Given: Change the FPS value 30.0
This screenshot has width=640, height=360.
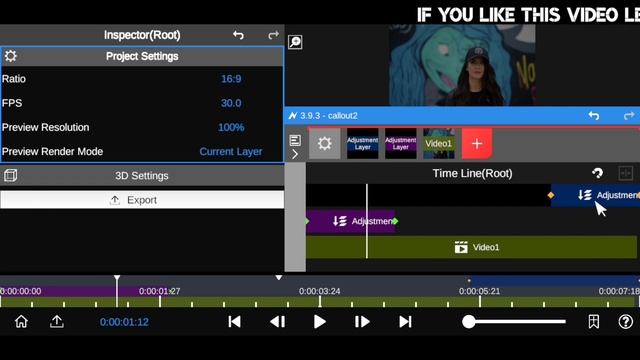Looking at the screenshot, I should click(x=231, y=103).
